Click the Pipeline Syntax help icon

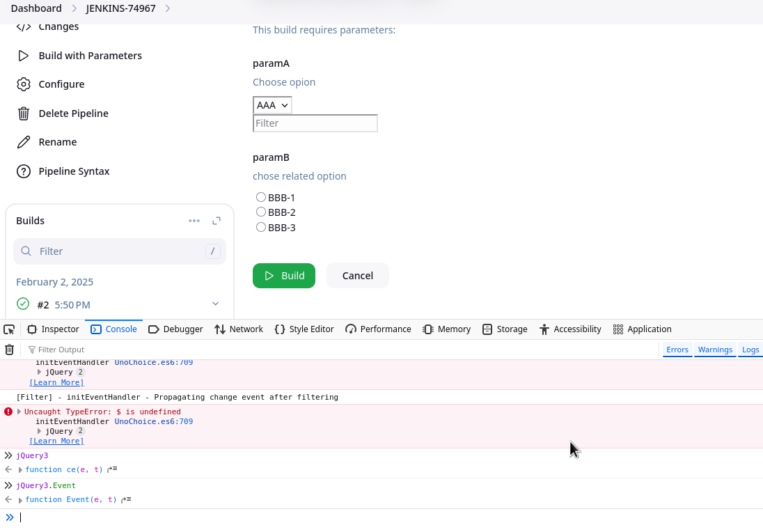24,171
